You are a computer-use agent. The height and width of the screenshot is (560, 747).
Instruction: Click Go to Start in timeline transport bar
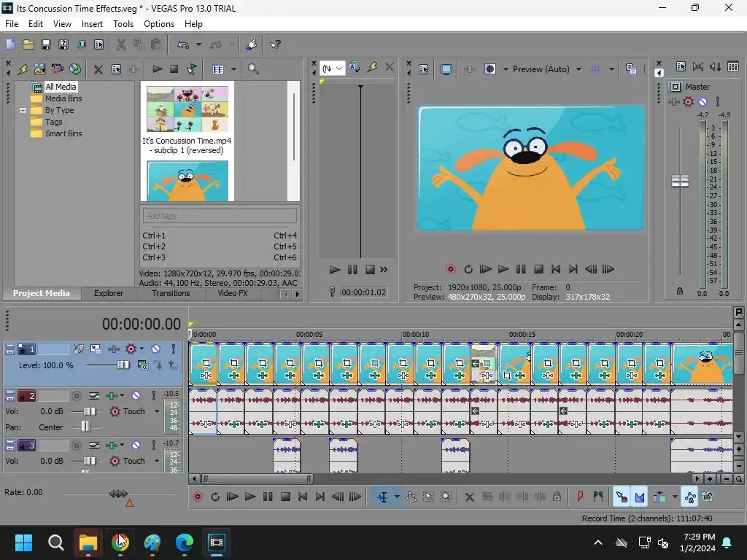point(303,497)
